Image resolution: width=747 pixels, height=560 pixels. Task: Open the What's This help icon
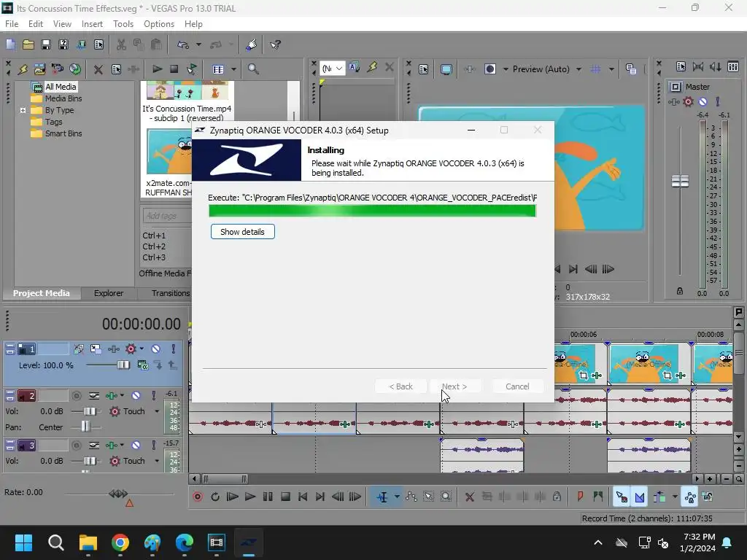[275, 44]
